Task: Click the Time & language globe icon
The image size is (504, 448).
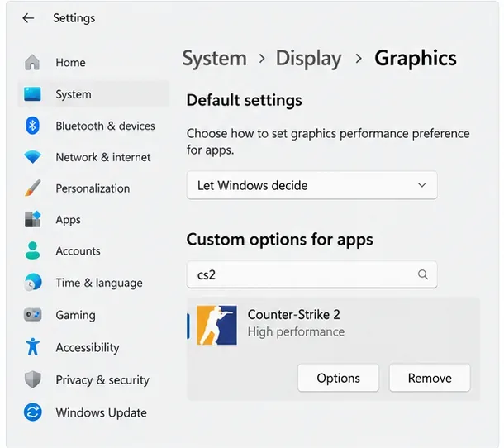Action: pyautogui.click(x=33, y=283)
